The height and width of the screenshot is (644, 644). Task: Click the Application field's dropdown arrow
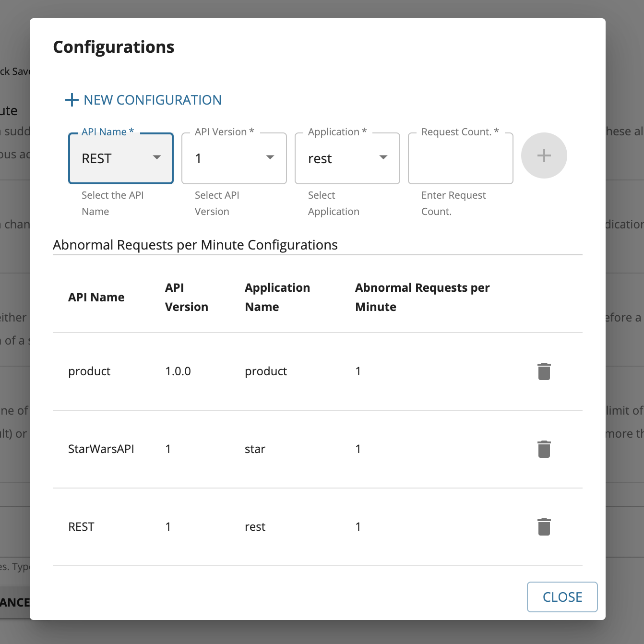[x=383, y=157]
